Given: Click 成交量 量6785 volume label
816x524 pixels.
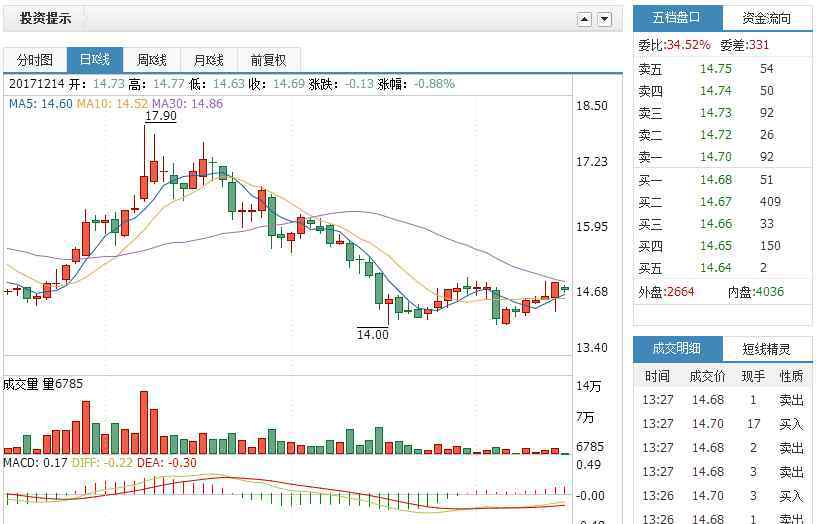Looking at the screenshot, I should (x=43, y=384).
